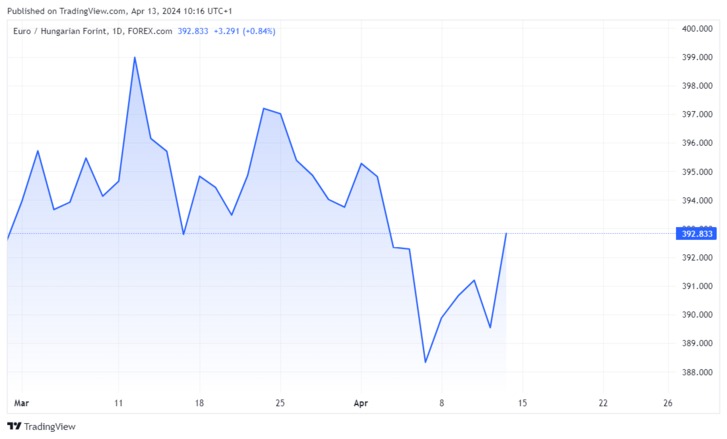727x439 pixels.
Task: Click the highest peak of the chart line
Action: click(x=134, y=57)
